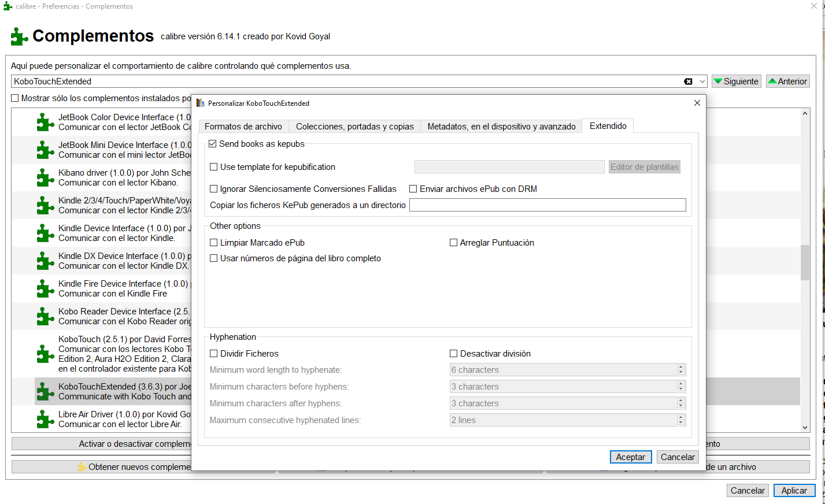Click Cancelar in the Personalizar dialog
825x504 pixels.
678,457
